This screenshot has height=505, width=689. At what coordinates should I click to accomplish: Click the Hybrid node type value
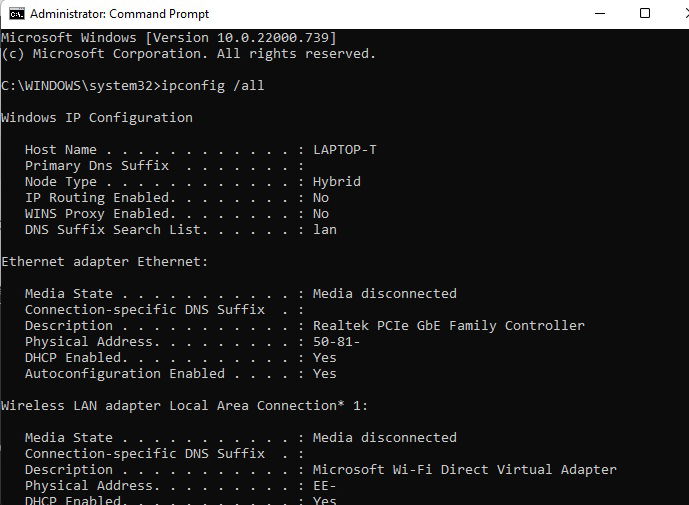337,182
